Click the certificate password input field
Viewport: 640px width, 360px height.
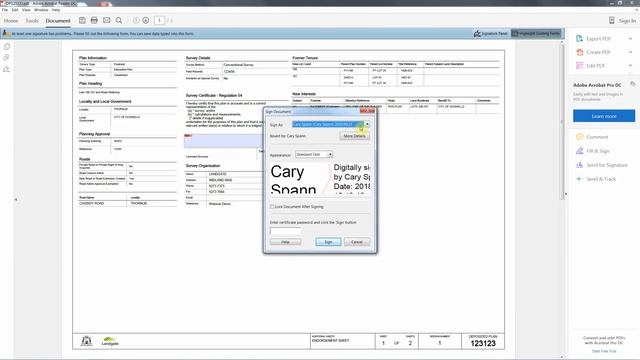[285, 231]
